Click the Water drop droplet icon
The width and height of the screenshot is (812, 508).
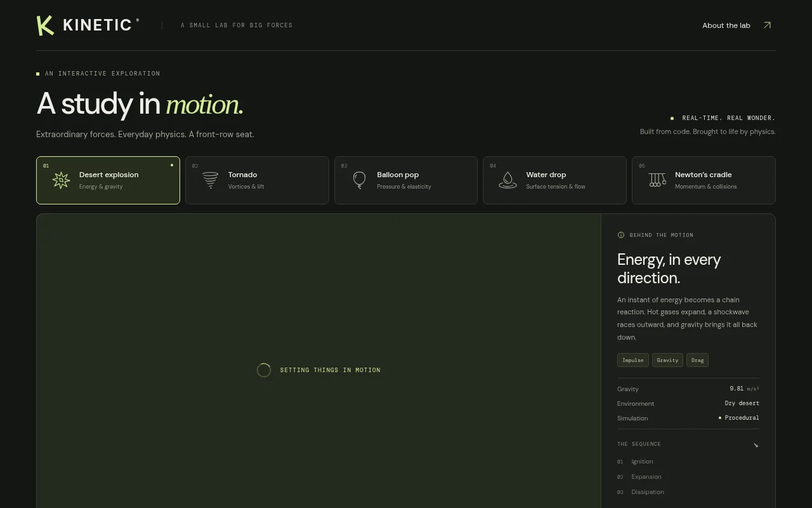pos(507,180)
